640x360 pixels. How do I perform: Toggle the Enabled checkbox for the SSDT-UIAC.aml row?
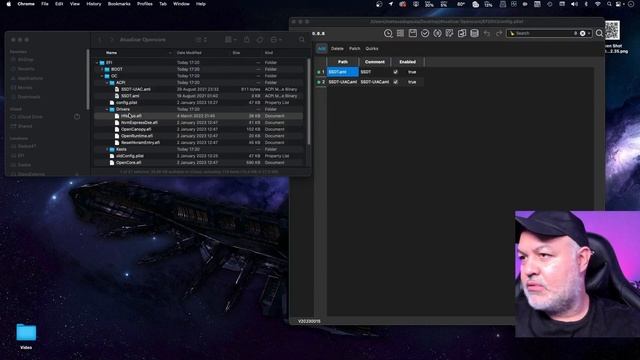pos(395,82)
